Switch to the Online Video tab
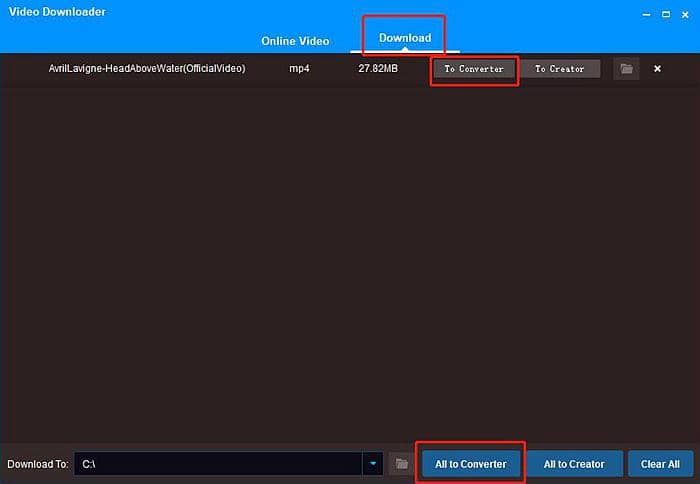Image resolution: width=700 pixels, height=484 pixels. coord(295,41)
